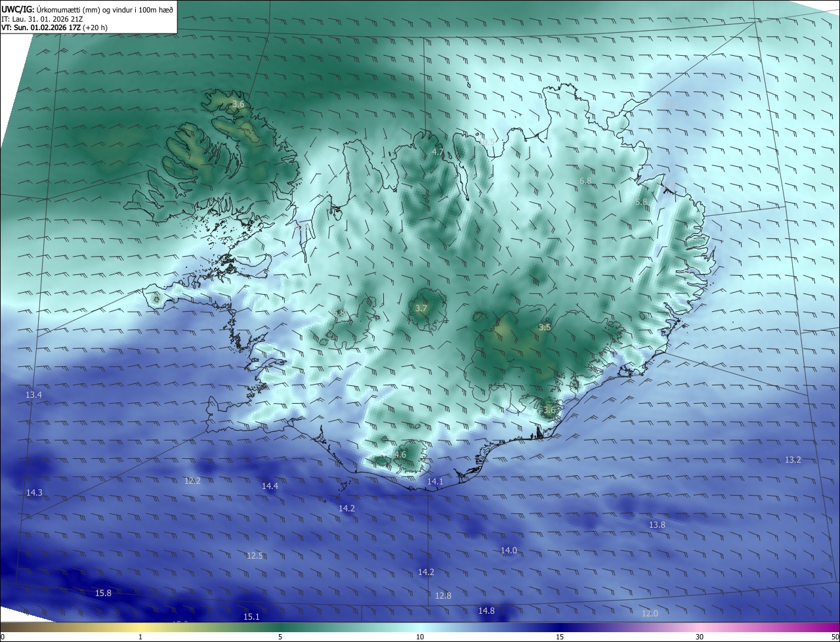Click the map value 14.3
This screenshot has width=840, height=642.
34,492
